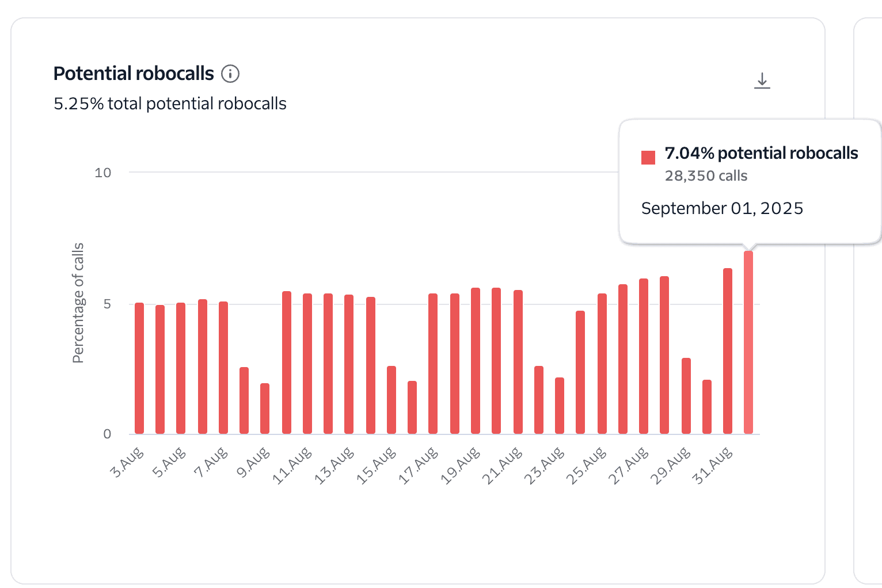Viewport: 882px width, 588px height.
Task: Select the low bar near 23.Aug
Action: [x=558, y=406]
